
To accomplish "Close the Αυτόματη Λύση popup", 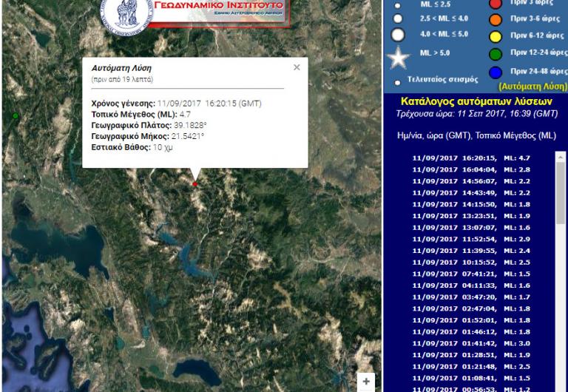I will pos(297,67).
